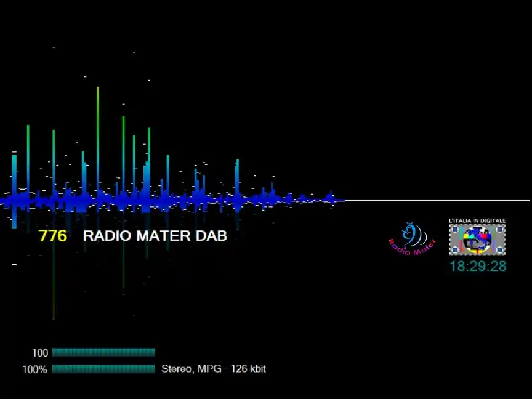Screen dimensions: 532x399
Task: Click the audio info Stereo, MPG - 126 kbit
Action: coord(214,369)
